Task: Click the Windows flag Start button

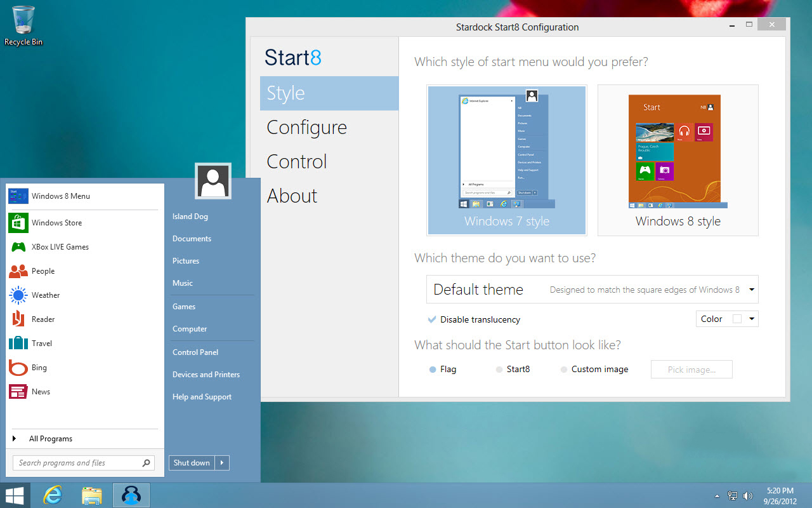Action: click(x=15, y=495)
